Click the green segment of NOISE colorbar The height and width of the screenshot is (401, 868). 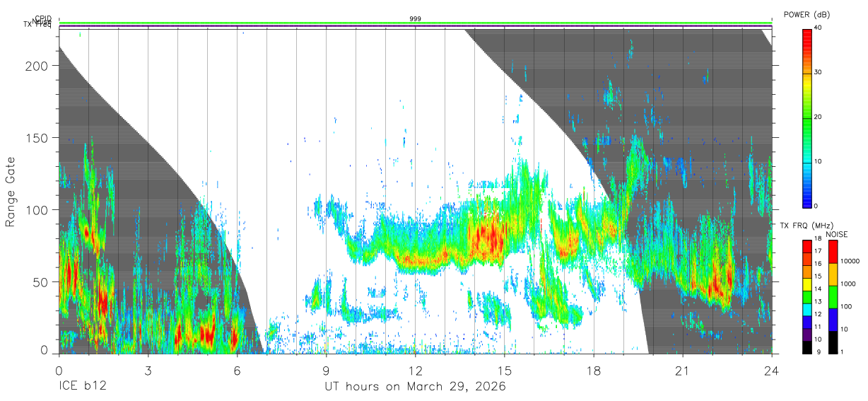833,297
